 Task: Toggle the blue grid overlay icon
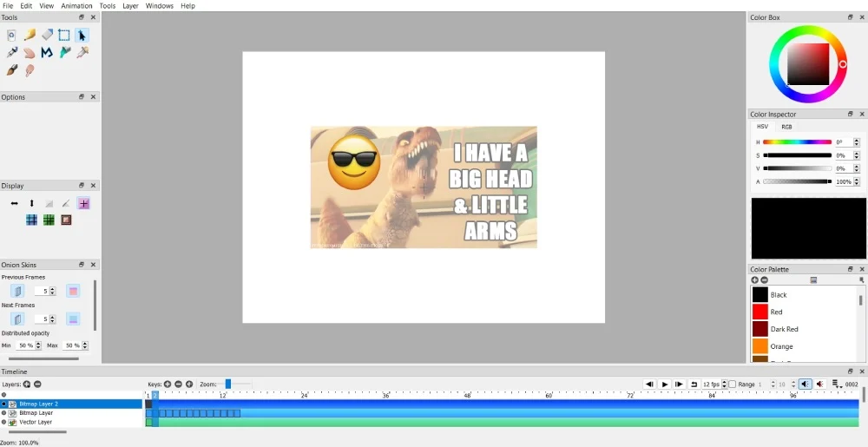click(31, 220)
